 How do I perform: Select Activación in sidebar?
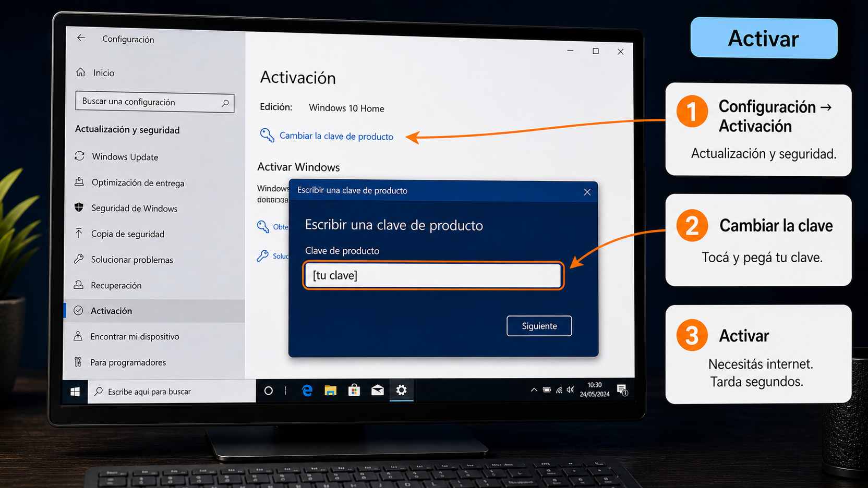tap(154, 311)
